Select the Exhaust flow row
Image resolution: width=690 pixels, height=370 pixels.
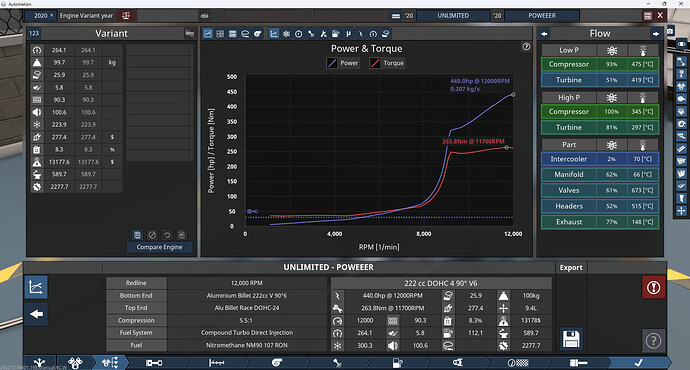tap(600, 222)
